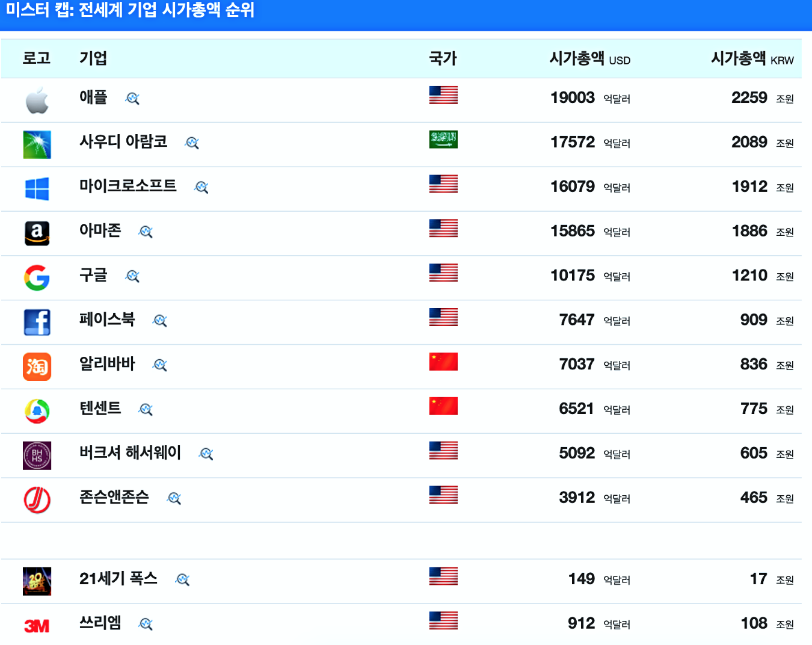The image size is (812, 645).
Task: Click the Johnson & Johnson logo
Action: tap(37, 500)
